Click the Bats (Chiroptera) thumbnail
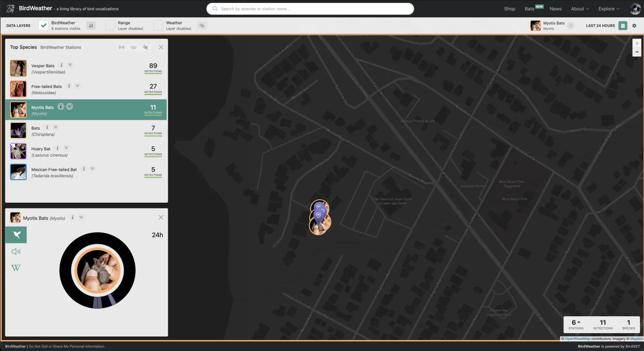 point(18,131)
